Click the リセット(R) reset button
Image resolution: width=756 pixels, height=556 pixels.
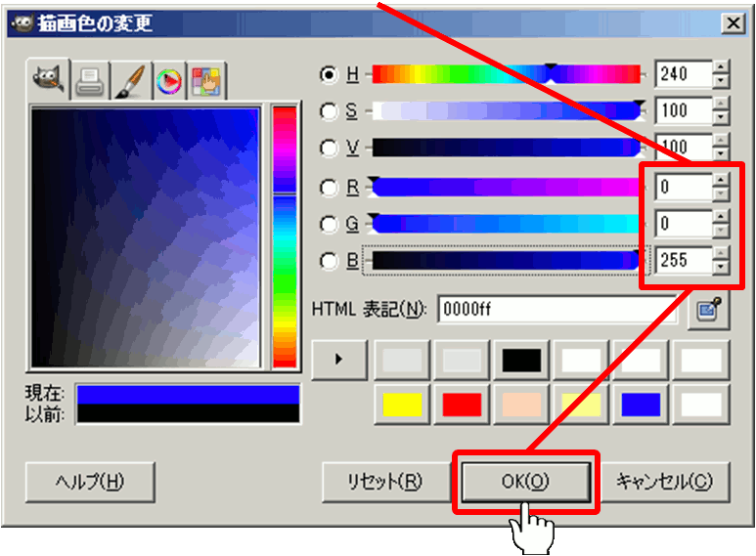point(384,482)
